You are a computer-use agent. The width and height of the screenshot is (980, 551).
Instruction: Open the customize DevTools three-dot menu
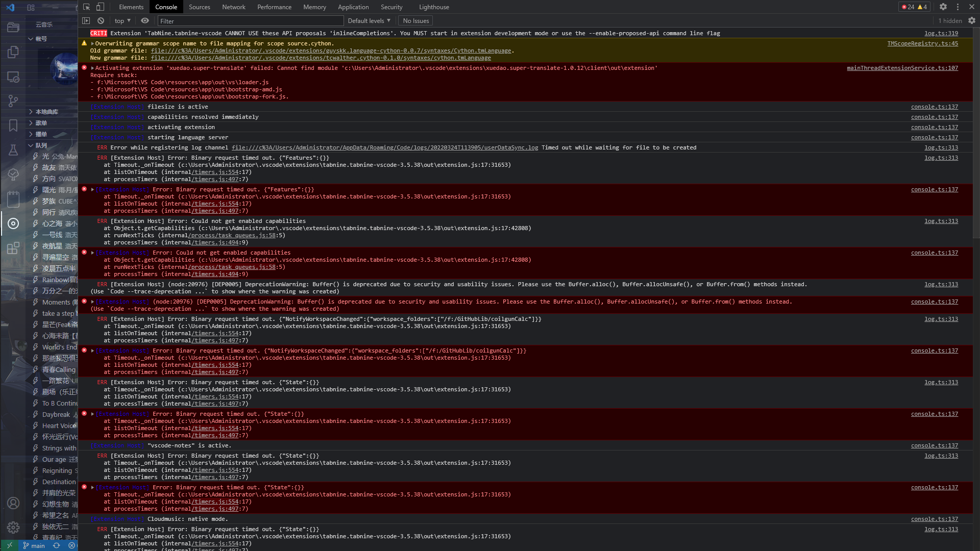[959, 7]
